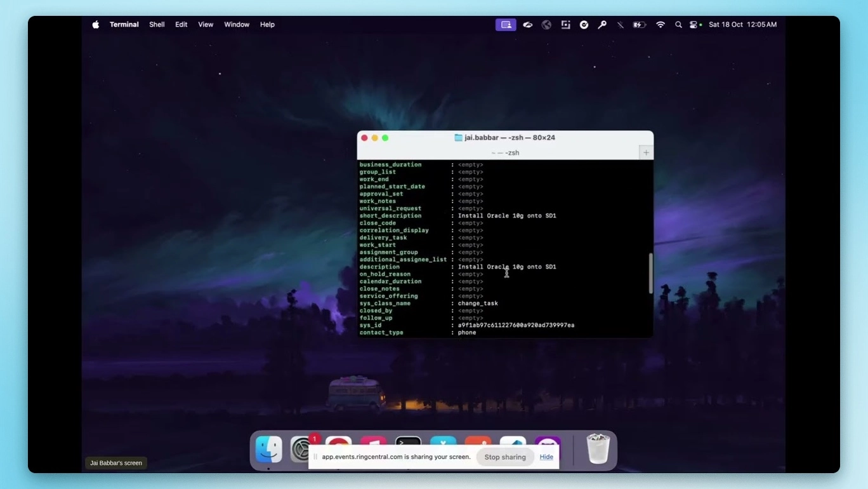Select the -zsh tab in Terminal
This screenshot has height=489, width=868.
505,152
